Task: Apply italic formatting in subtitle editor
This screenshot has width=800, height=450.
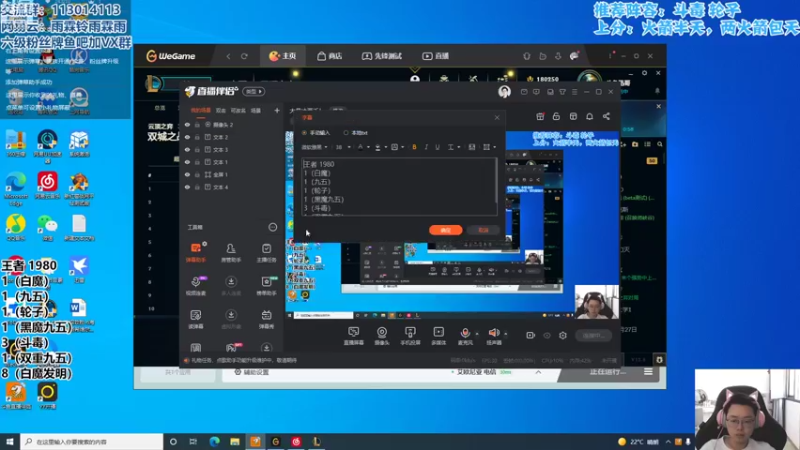Action: point(426,147)
